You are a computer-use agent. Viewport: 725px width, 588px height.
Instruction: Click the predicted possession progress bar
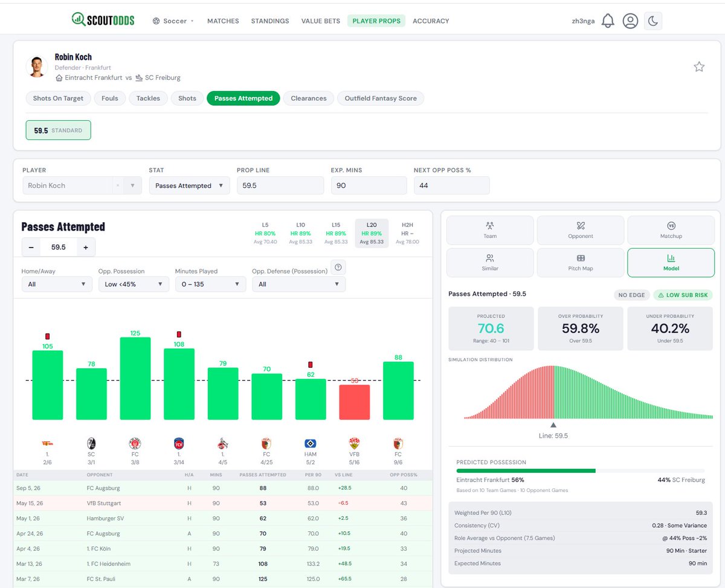(581, 470)
